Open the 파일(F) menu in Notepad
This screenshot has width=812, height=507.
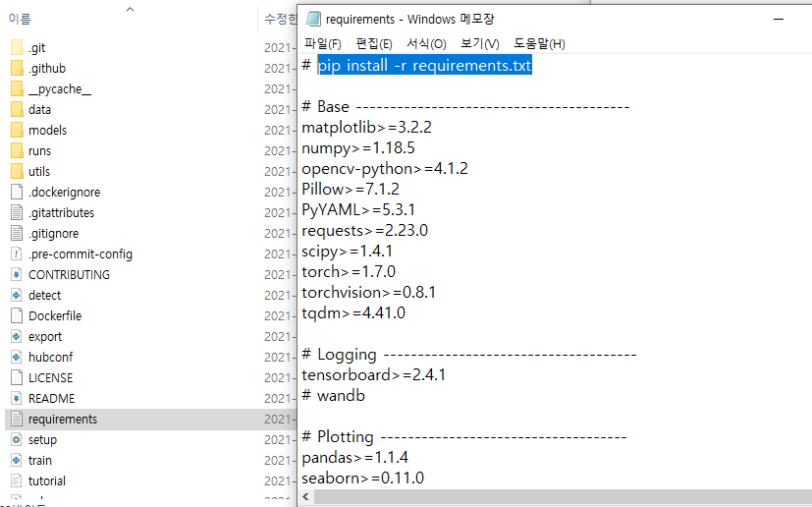[323, 44]
